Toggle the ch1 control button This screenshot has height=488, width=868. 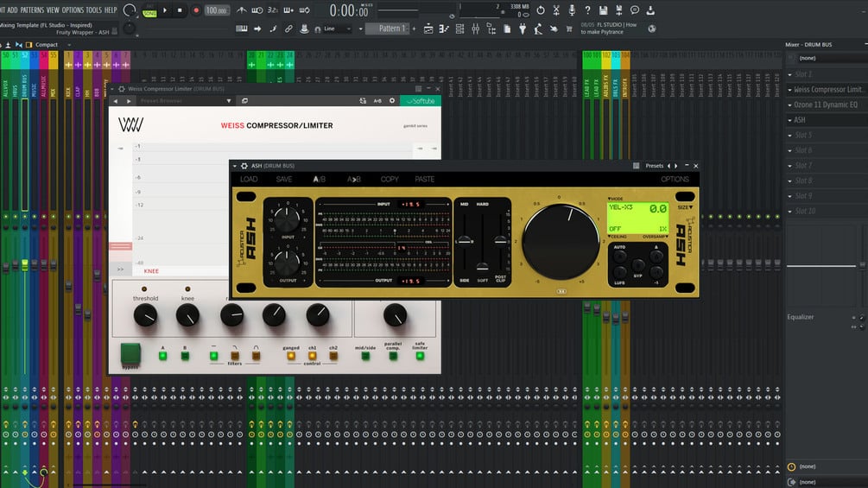click(x=312, y=356)
